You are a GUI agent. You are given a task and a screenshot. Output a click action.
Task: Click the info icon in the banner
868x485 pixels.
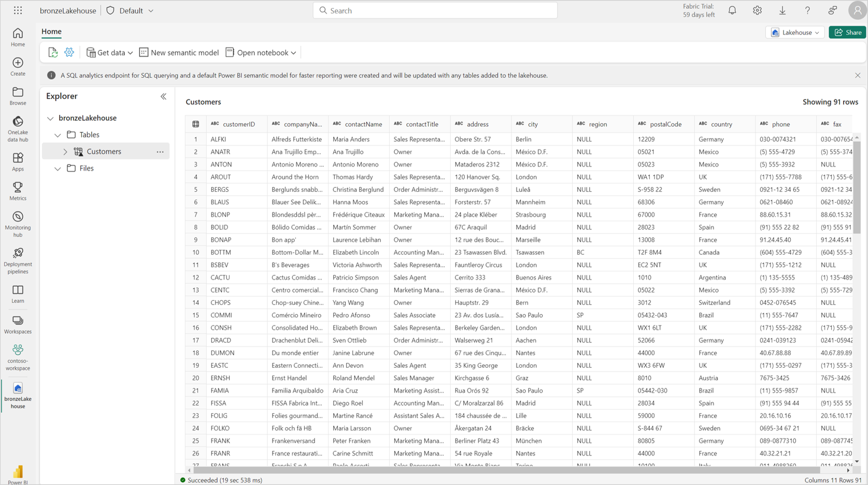(51, 75)
